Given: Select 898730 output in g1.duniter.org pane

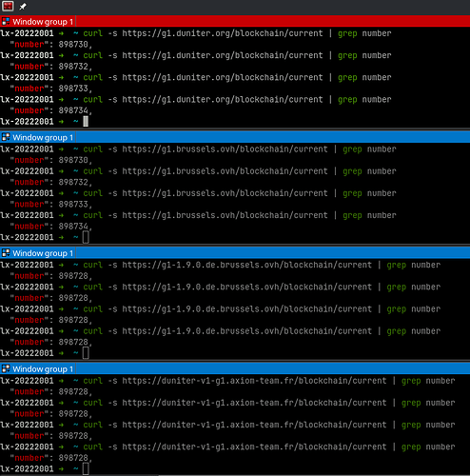Looking at the screenshot, I should (x=73, y=45).
